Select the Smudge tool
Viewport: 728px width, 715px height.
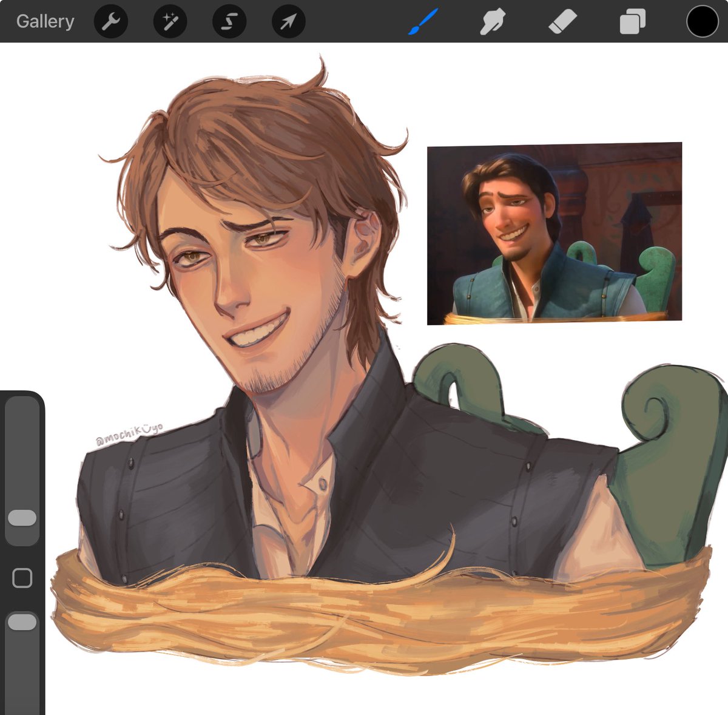(x=493, y=22)
